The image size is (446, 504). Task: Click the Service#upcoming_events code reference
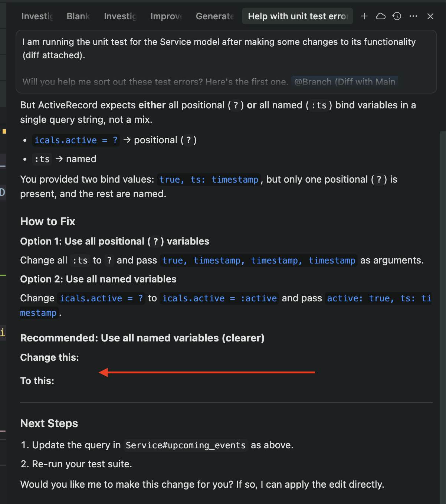[186, 445]
